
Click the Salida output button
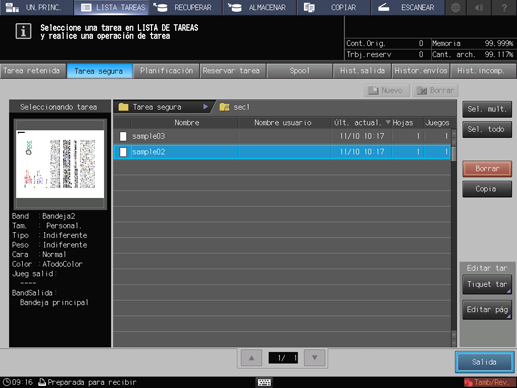pos(484,362)
